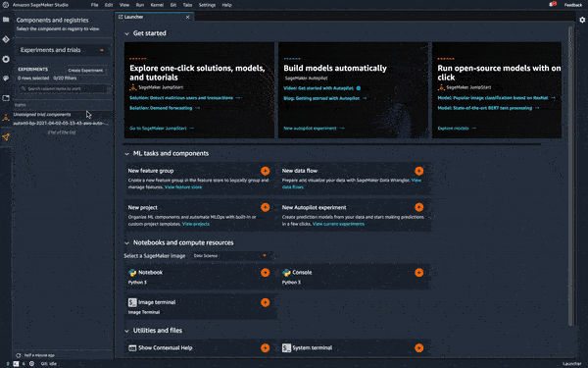Click search magnifier icon in experiments filter
The width and height of the screenshot is (588, 368).
click(24, 88)
